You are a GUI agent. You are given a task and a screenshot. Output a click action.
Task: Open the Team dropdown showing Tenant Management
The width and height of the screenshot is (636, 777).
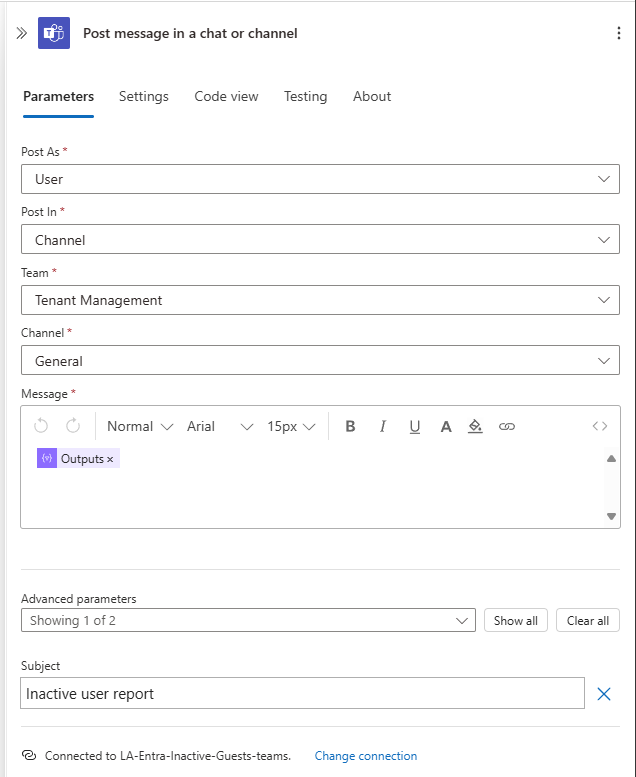point(320,300)
